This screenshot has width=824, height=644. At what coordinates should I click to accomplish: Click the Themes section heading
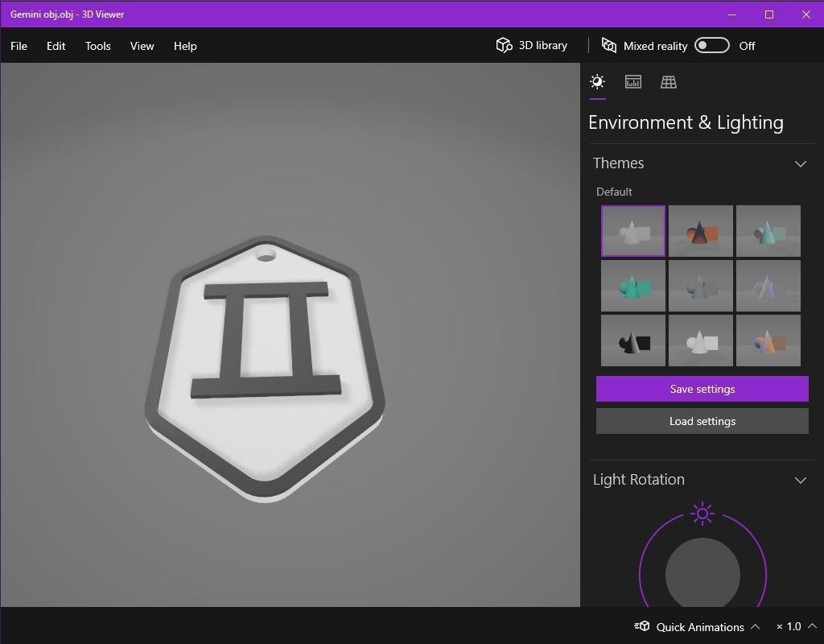[x=618, y=163]
